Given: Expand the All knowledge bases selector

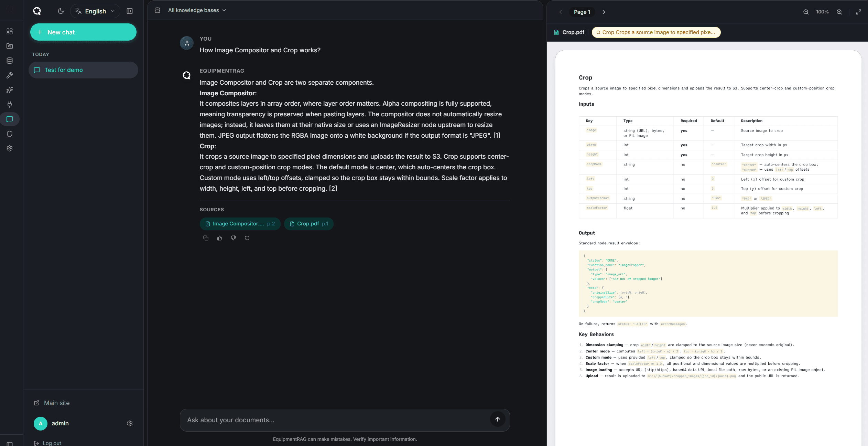Looking at the screenshot, I should pos(196,10).
